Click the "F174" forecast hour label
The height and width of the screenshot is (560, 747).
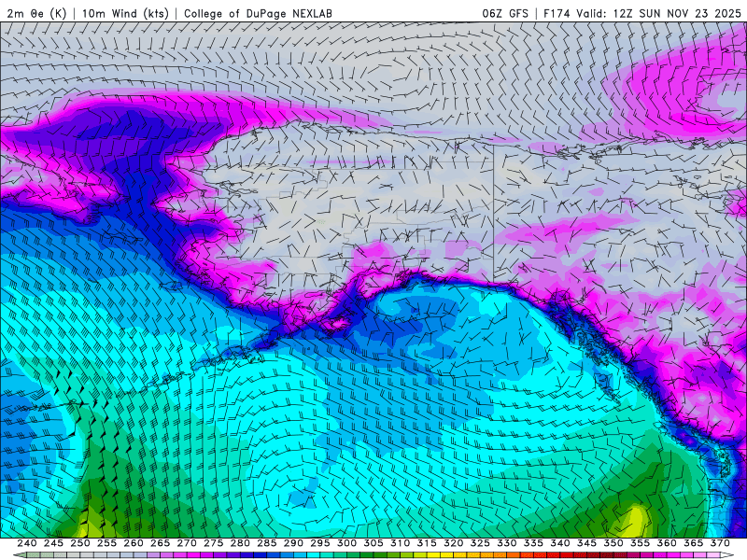(x=557, y=13)
